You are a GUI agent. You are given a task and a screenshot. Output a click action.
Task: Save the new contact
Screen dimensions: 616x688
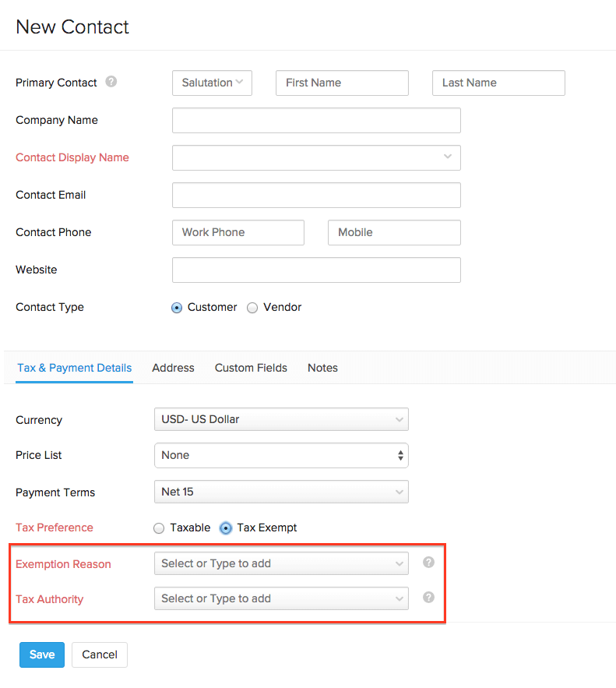point(41,654)
